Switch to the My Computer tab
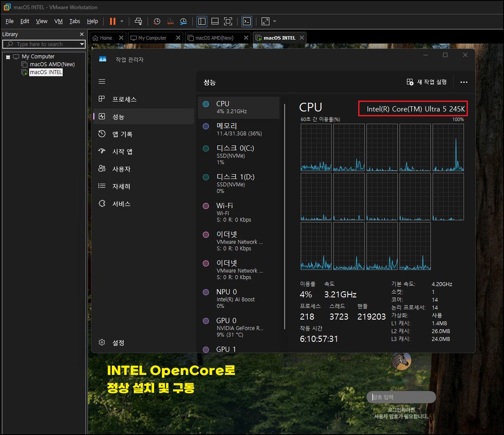The image size is (504, 435). click(x=152, y=38)
